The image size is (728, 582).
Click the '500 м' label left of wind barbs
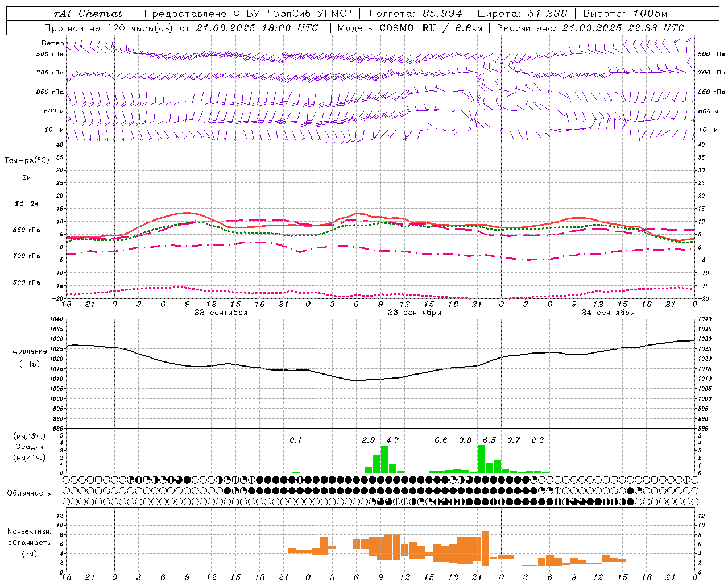tap(55, 111)
